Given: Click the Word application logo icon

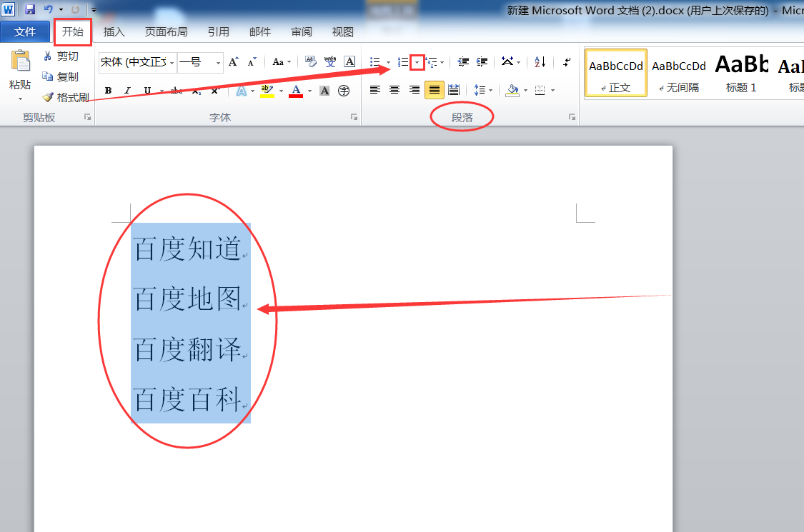Looking at the screenshot, I should [x=8, y=9].
